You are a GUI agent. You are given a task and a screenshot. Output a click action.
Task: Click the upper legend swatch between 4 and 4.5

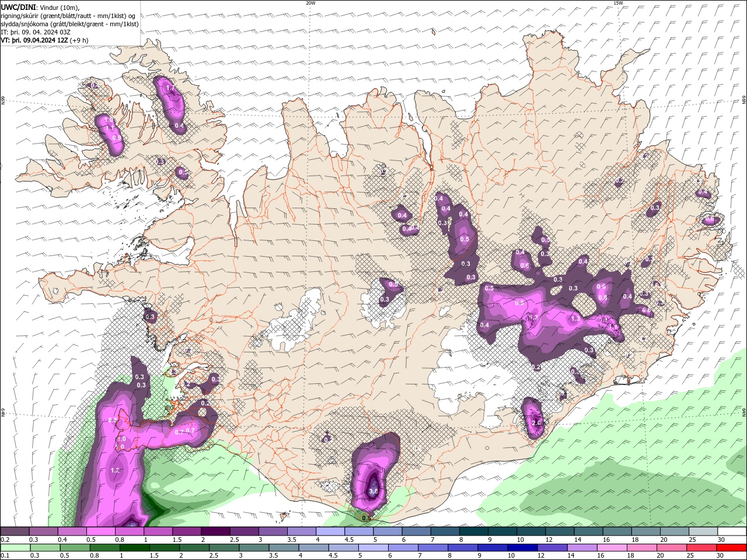point(330,531)
